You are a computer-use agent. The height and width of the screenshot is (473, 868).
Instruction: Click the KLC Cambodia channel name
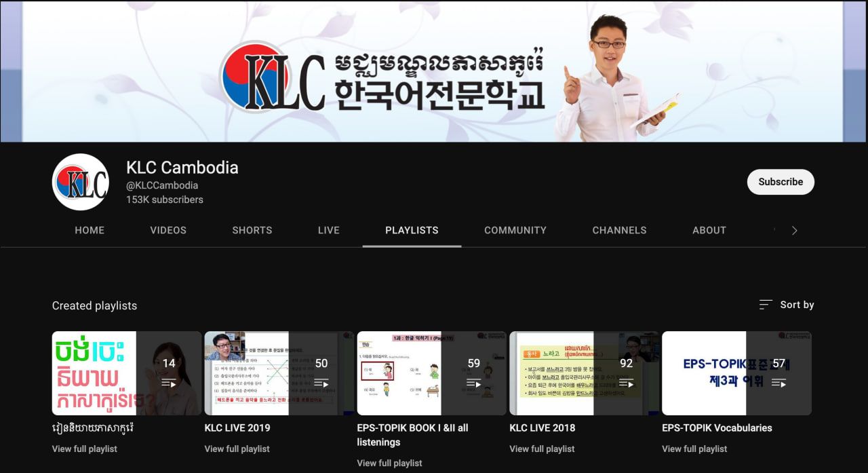pos(182,168)
